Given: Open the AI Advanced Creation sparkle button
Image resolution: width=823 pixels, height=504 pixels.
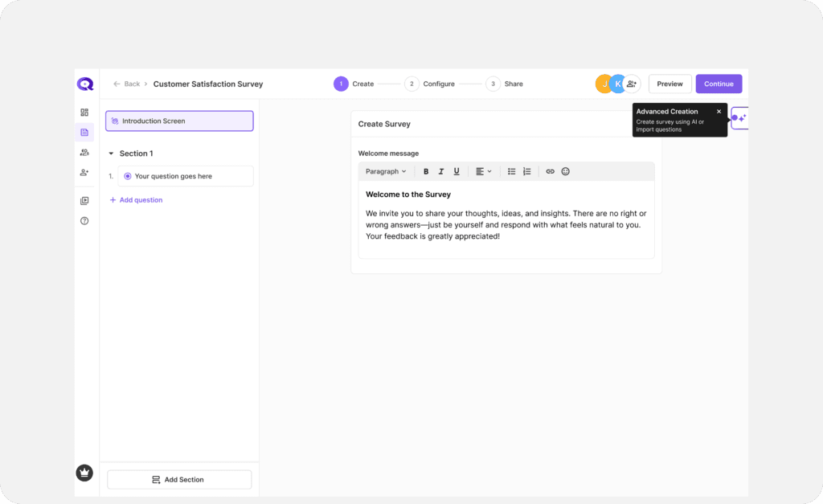Looking at the screenshot, I should 739,118.
